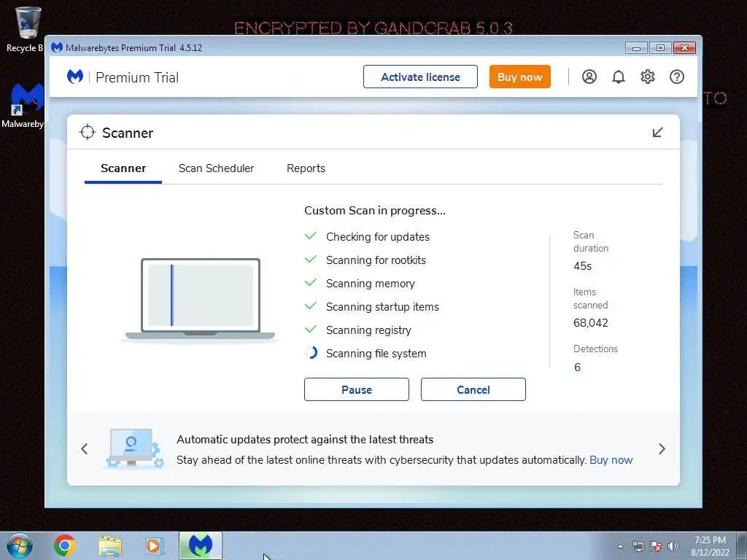The image size is (747, 560).
Task: Click the automatic updates tip illustration
Action: (135, 448)
